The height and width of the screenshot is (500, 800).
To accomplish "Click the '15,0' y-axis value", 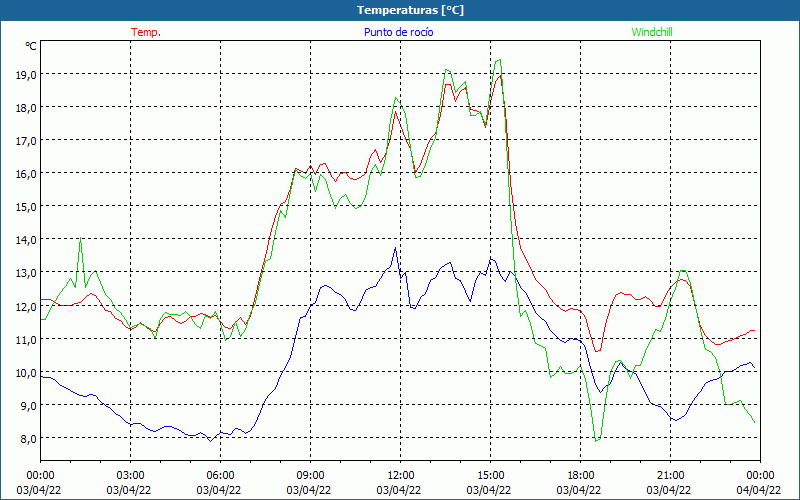I will coord(26,207).
